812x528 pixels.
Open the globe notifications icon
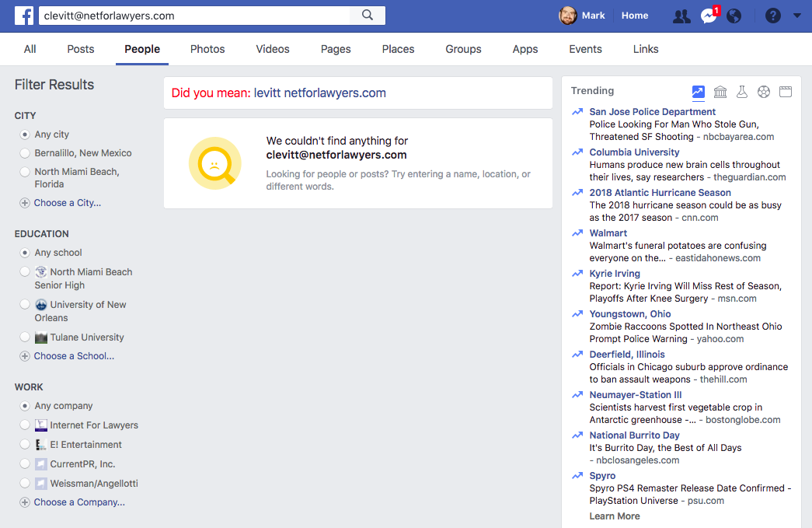tap(734, 16)
